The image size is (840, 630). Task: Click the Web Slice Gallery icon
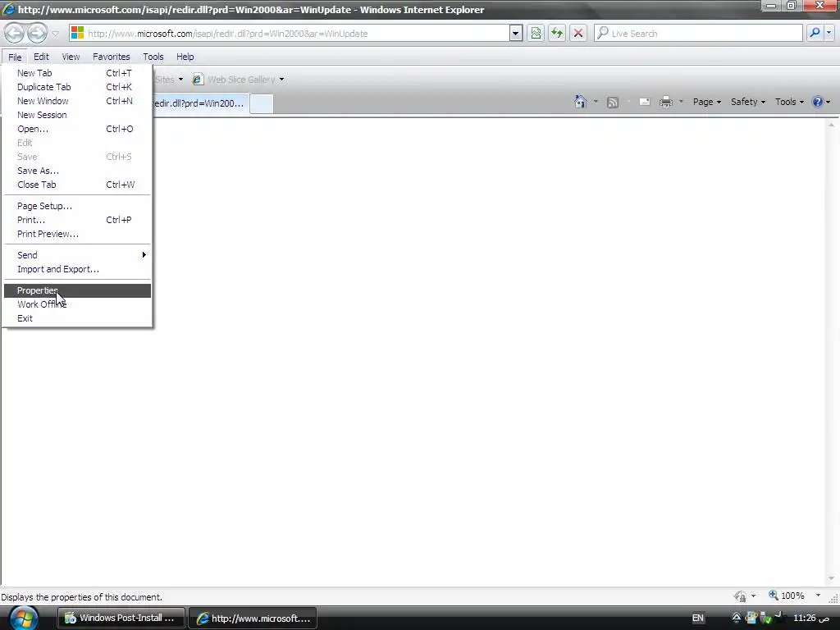(x=197, y=80)
